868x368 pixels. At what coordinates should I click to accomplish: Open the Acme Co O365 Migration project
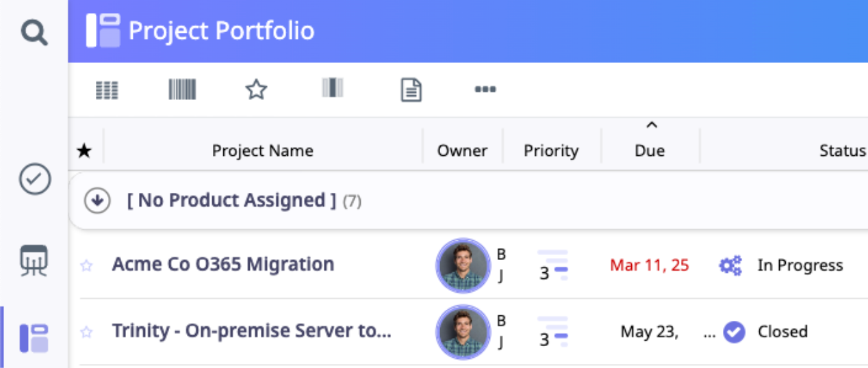click(223, 264)
